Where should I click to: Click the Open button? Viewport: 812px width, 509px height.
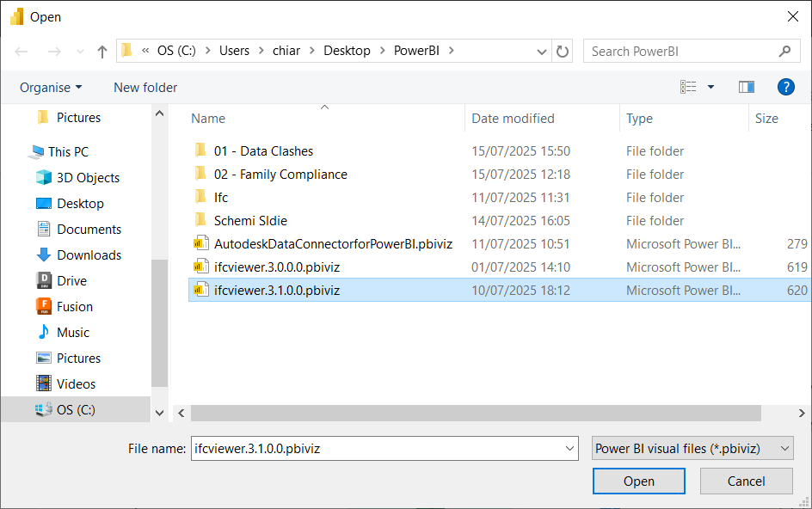(638, 481)
